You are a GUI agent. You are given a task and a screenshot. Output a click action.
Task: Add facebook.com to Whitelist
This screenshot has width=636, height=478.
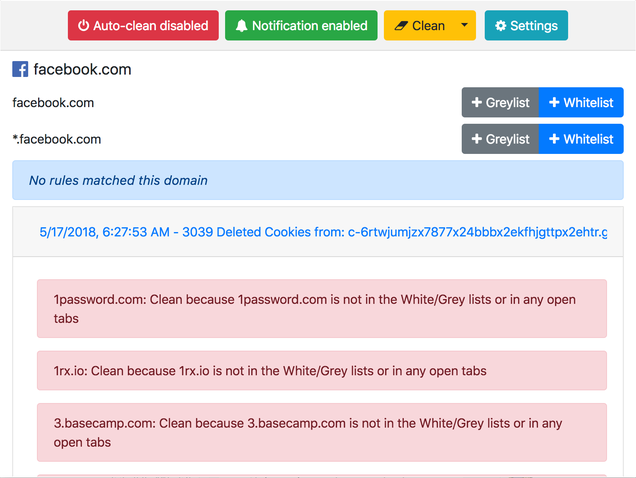581,102
